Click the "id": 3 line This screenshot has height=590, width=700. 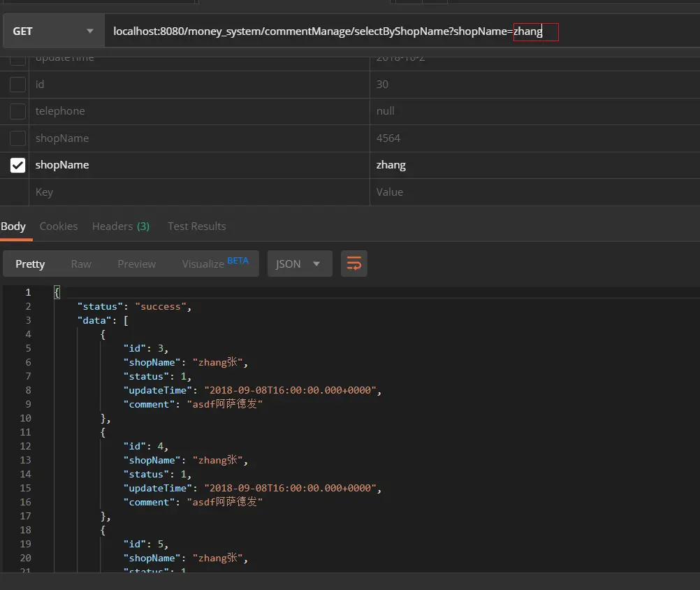click(145, 348)
